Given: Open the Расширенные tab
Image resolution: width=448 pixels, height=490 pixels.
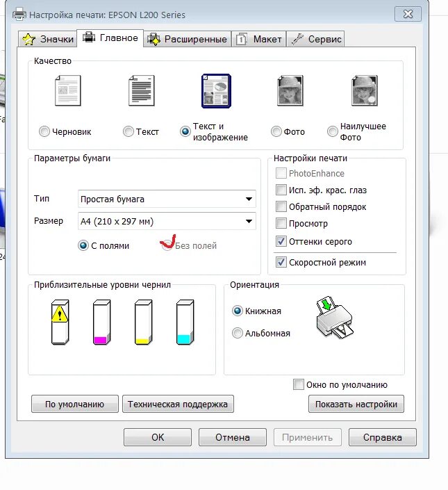Looking at the screenshot, I should [x=187, y=39].
